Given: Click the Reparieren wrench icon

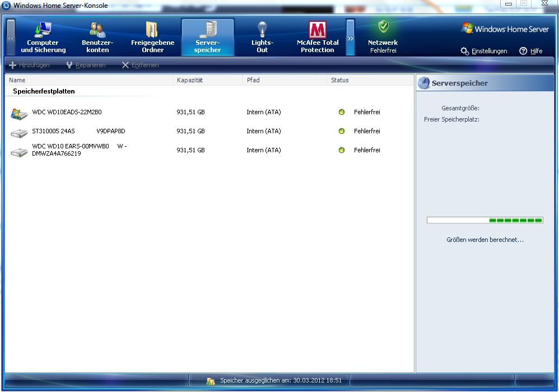Looking at the screenshot, I should 69,65.
